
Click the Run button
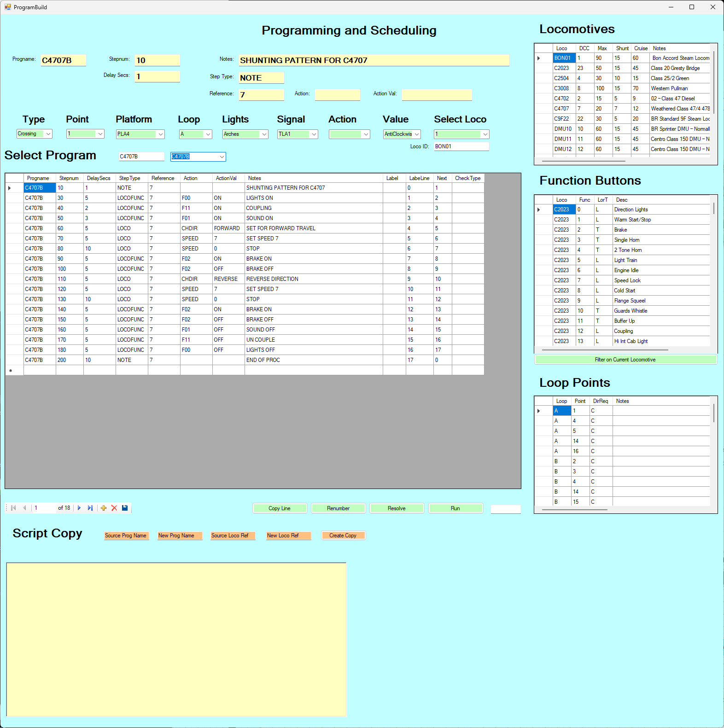[455, 508]
